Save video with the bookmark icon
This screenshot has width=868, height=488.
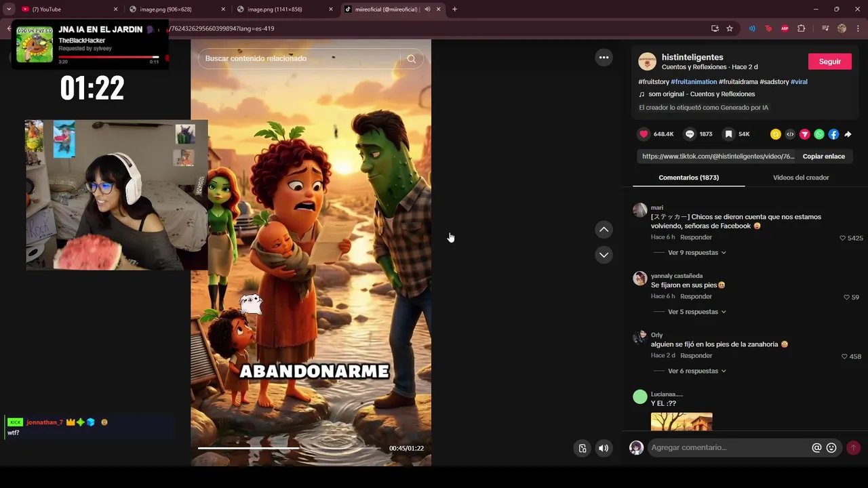(x=728, y=134)
